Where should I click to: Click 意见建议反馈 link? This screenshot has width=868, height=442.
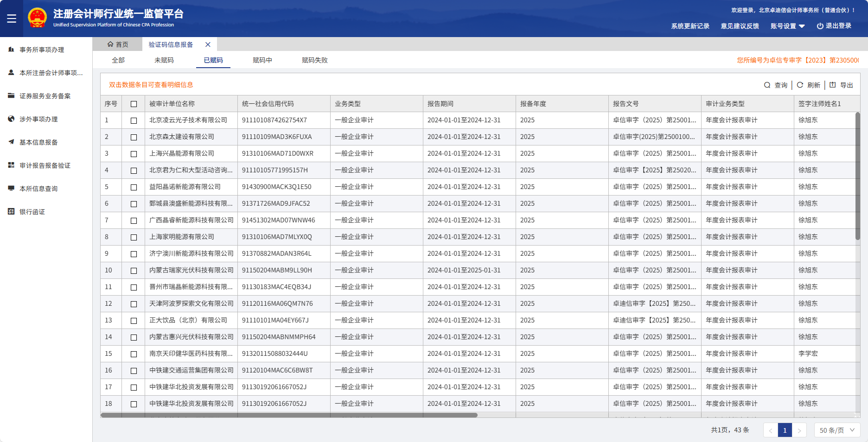coord(740,26)
